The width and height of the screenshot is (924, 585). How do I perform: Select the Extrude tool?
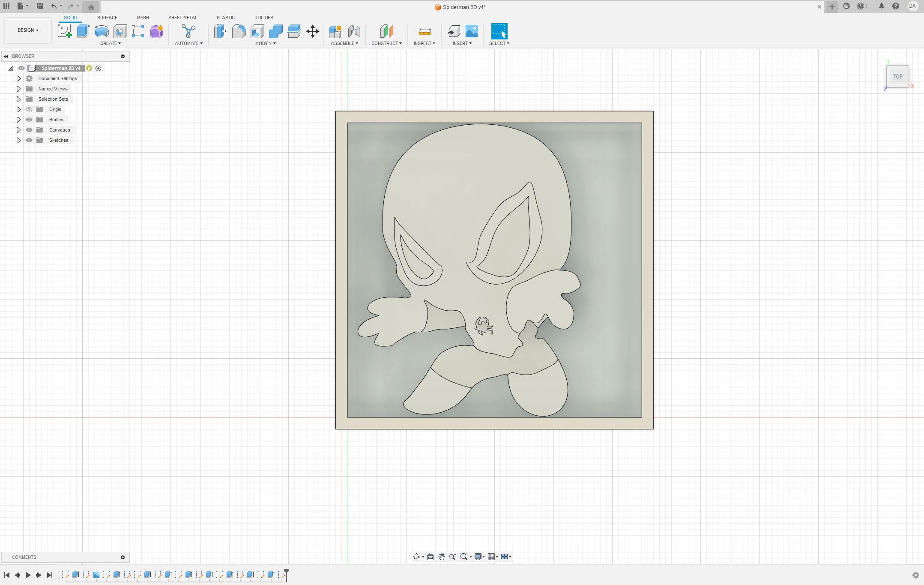coord(83,31)
